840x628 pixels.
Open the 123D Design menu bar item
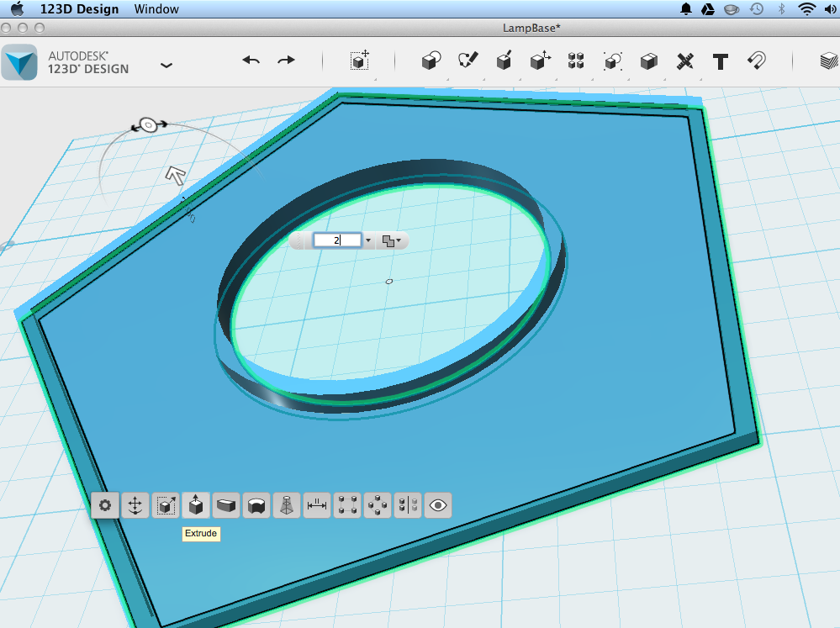coord(79,9)
